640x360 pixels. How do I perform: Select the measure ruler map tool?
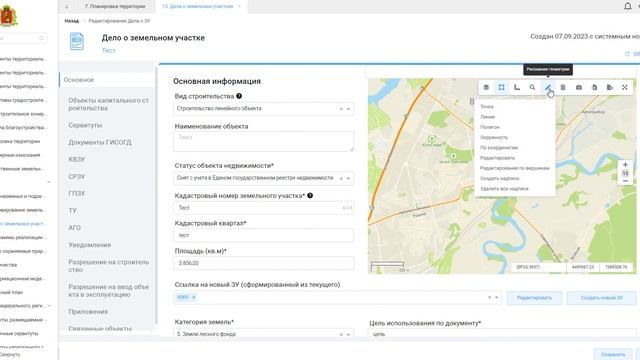pyautogui.click(x=517, y=87)
